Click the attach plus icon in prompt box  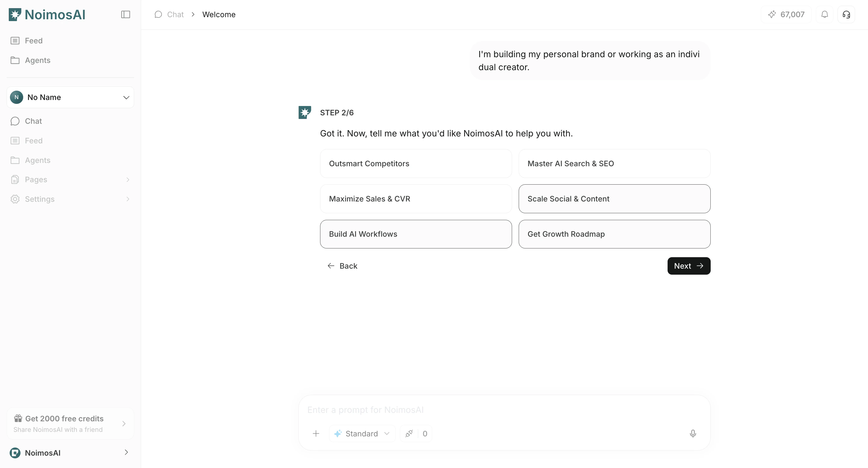[x=316, y=434]
